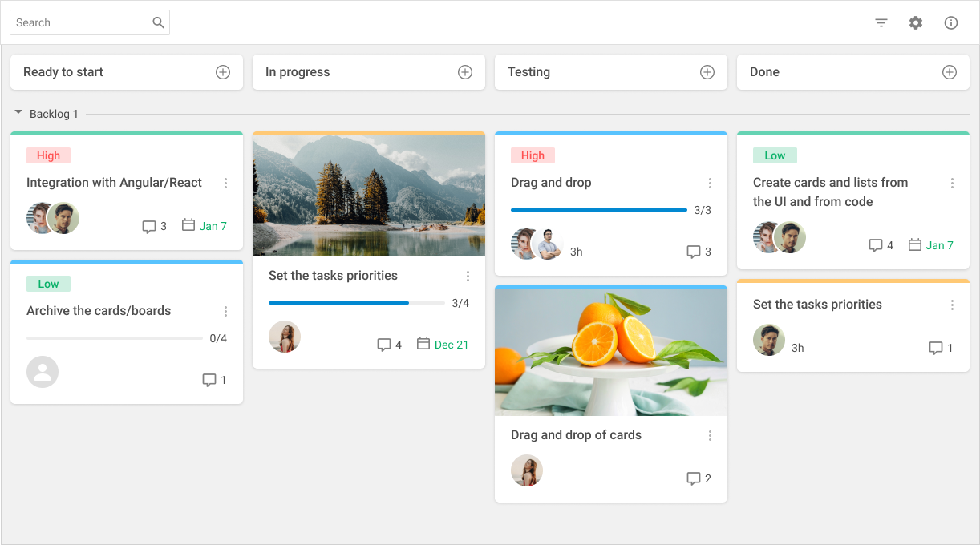
Task: Collapse the Backlog 1 row
Action: tap(18, 113)
